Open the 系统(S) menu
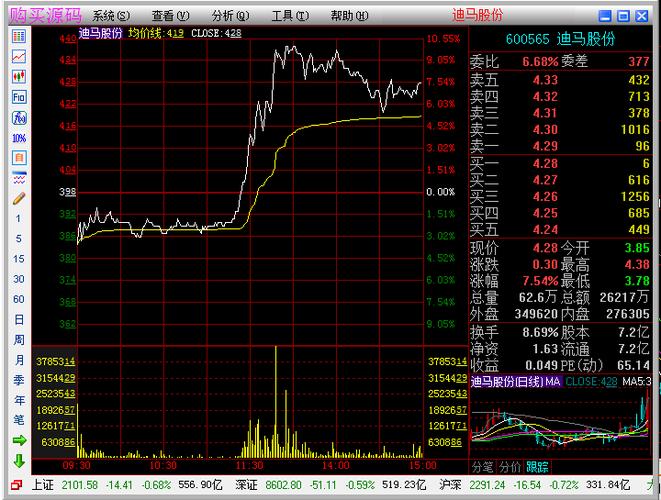 pos(111,16)
